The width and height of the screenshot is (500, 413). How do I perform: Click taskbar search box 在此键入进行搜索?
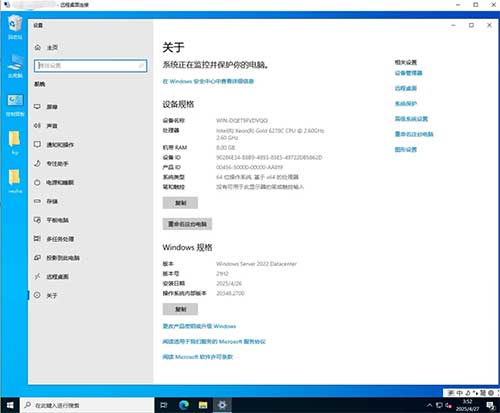pyautogui.click(x=87, y=405)
